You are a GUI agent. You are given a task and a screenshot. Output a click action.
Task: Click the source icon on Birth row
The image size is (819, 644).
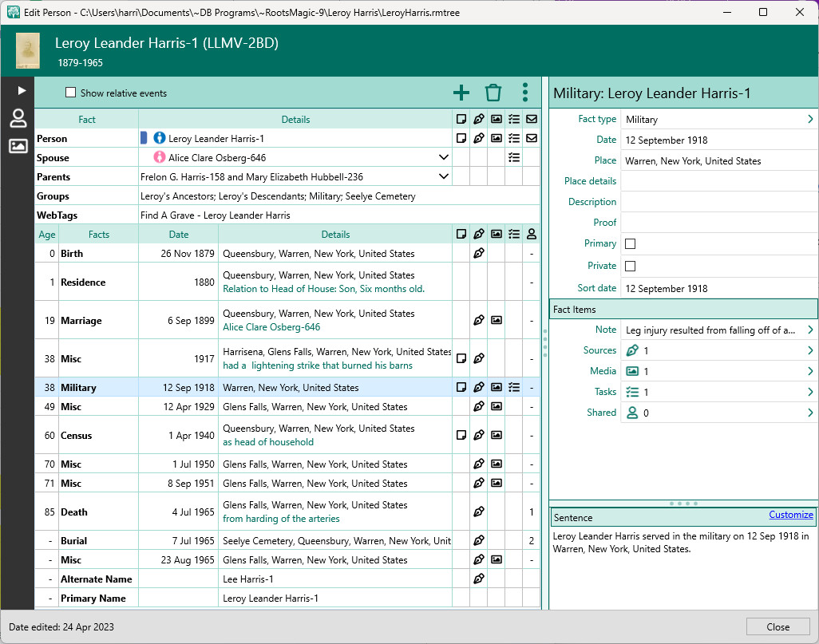pos(478,253)
